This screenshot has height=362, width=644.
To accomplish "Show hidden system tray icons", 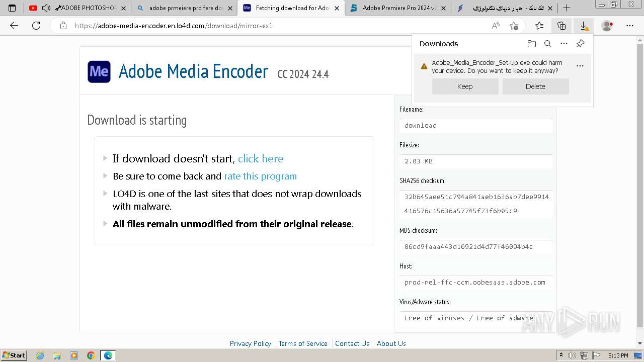I will 561,355.
